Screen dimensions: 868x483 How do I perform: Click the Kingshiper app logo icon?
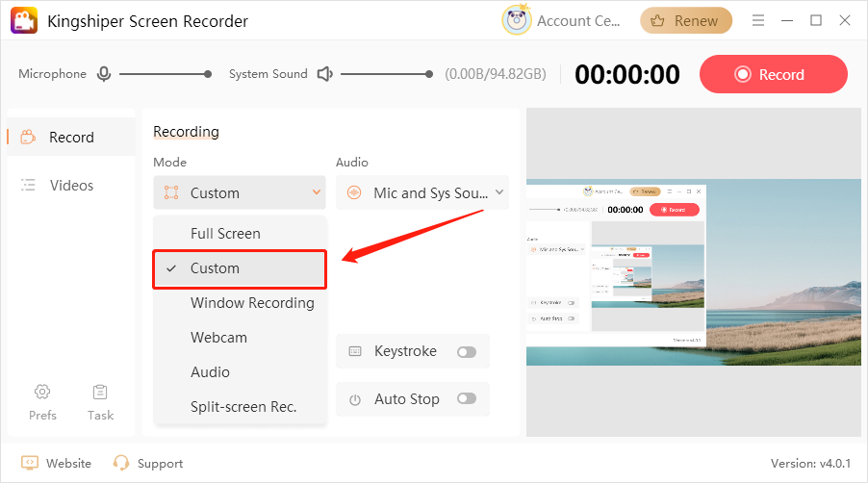[24, 20]
